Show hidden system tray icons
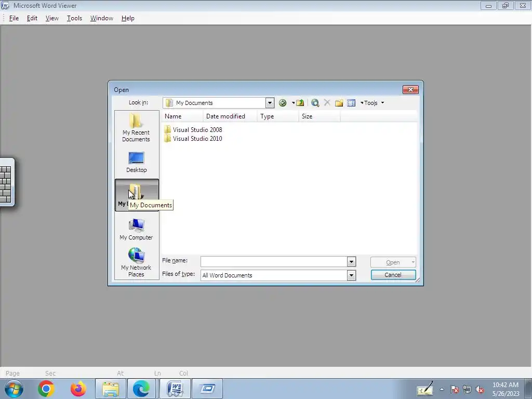532x399 pixels. click(442, 390)
